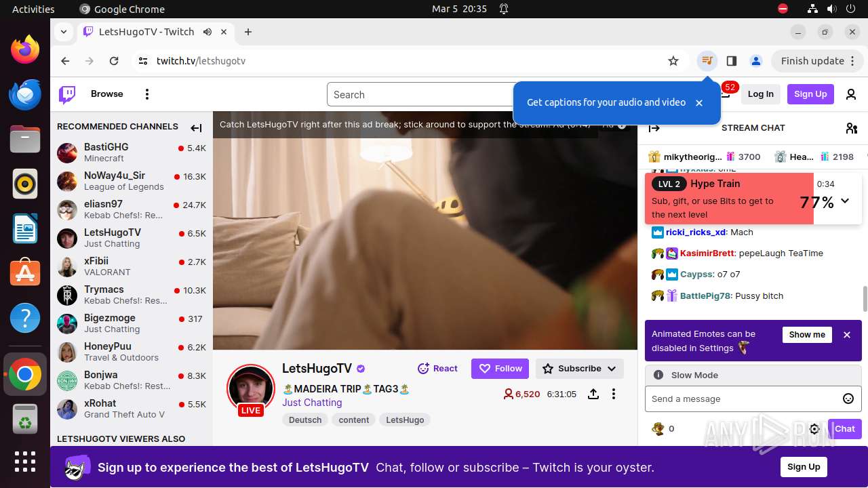868x488 pixels.
Task: Open the clock and calendar menu
Action: 459,9
